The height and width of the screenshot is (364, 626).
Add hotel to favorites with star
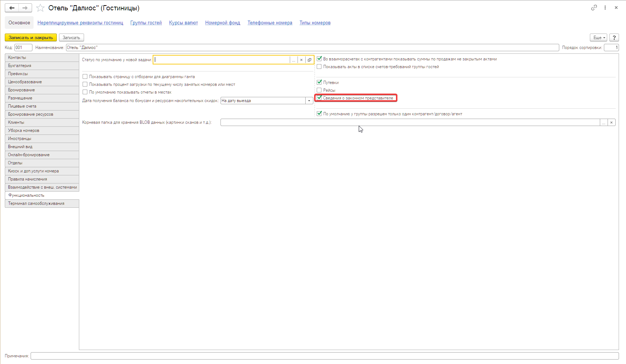click(41, 8)
